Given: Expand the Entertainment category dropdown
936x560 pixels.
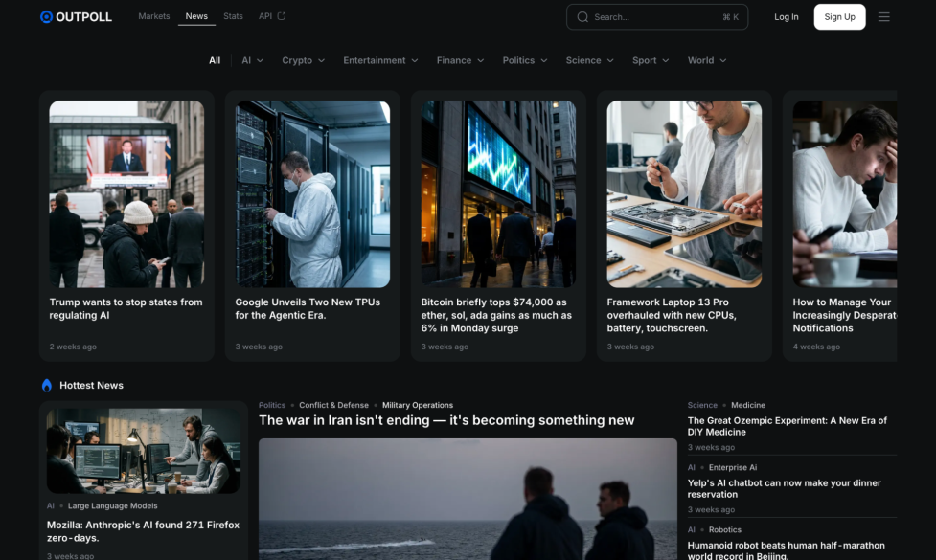Looking at the screenshot, I should (x=380, y=60).
